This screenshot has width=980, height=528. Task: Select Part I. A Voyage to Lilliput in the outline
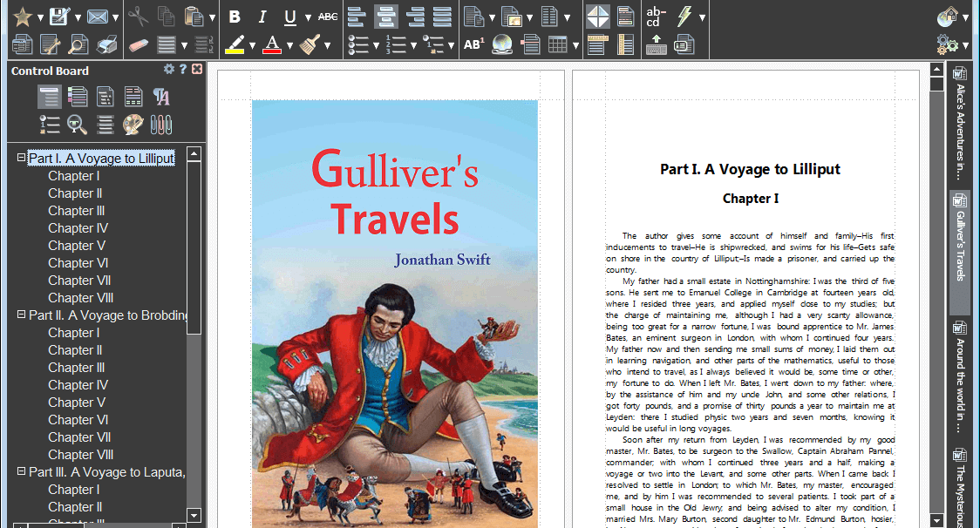point(101,158)
